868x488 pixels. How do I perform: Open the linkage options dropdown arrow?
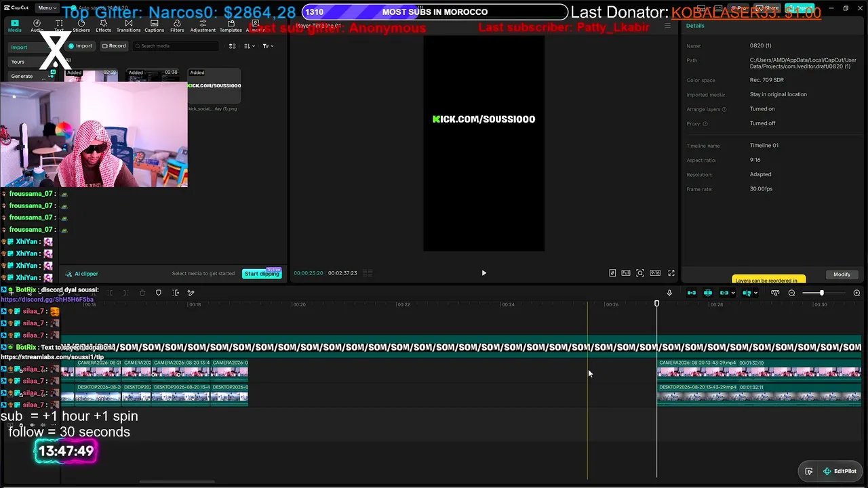[733, 293]
